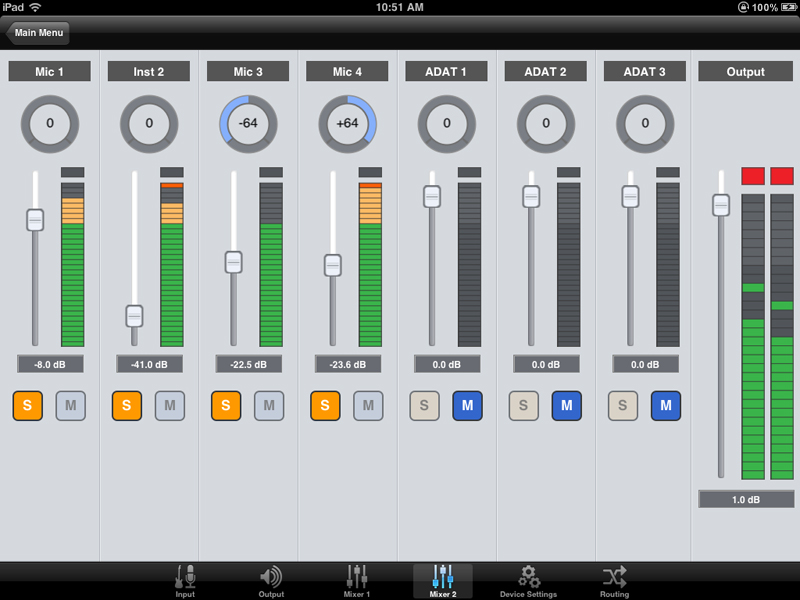Reset the right Output red clip indicator
This screenshot has width=800, height=600.
782,176
